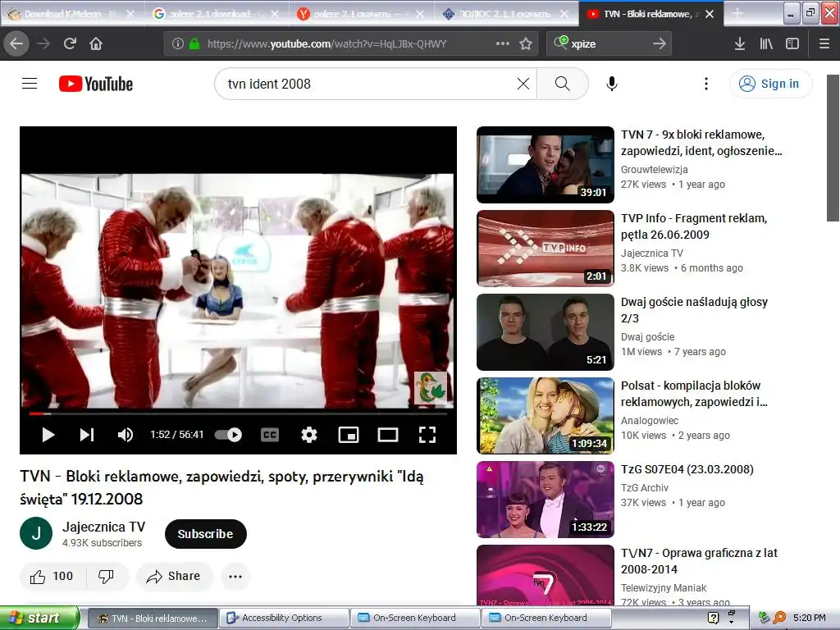Bookmark this page with the star
The height and width of the screenshot is (630, 840).
coord(526,43)
